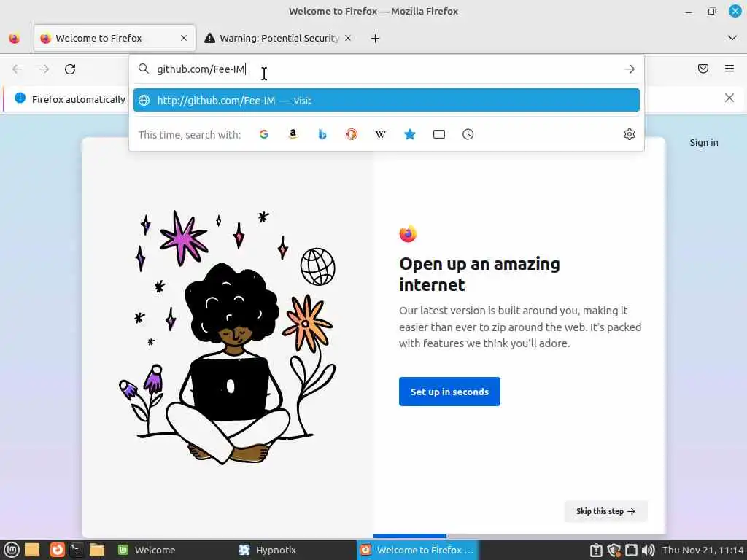The width and height of the screenshot is (747, 560).
Task: Open search settings gear
Action: coord(630,134)
